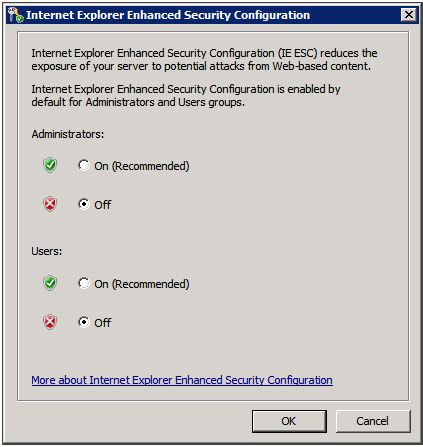Click the dialog title bar text
Image resolution: width=423 pixels, height=447 pixels.
168,15
